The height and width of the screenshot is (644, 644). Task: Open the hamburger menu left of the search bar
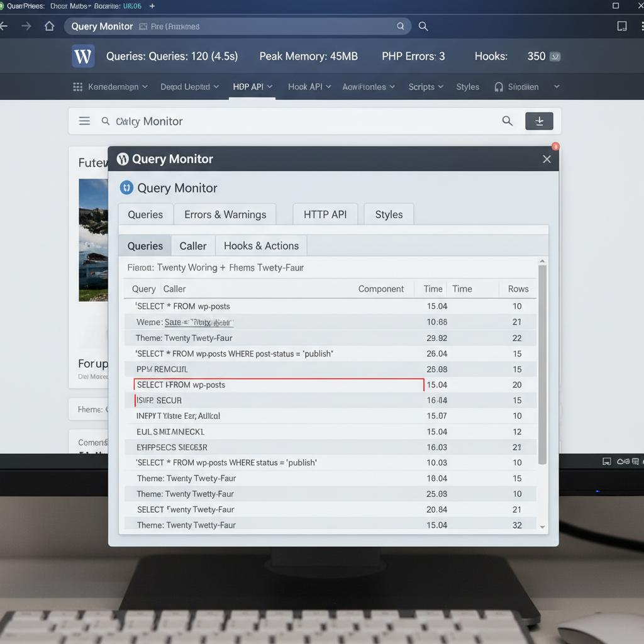point(84,121)
